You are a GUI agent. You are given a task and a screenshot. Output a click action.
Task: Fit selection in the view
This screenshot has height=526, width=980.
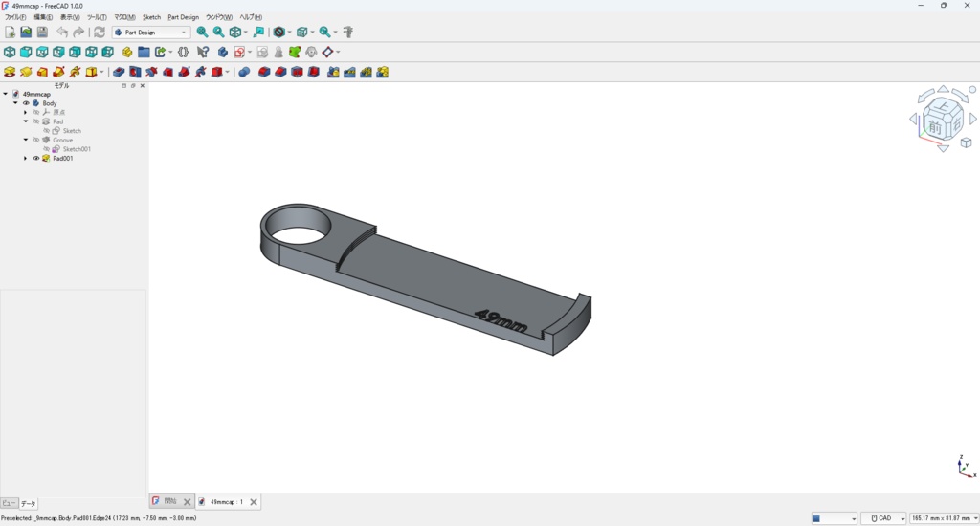pyautogui.click(x=219, y=32)
